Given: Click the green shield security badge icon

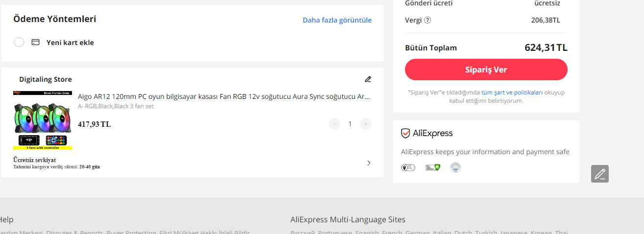Looking at the screenshot, I should click(x=432, y=167).
